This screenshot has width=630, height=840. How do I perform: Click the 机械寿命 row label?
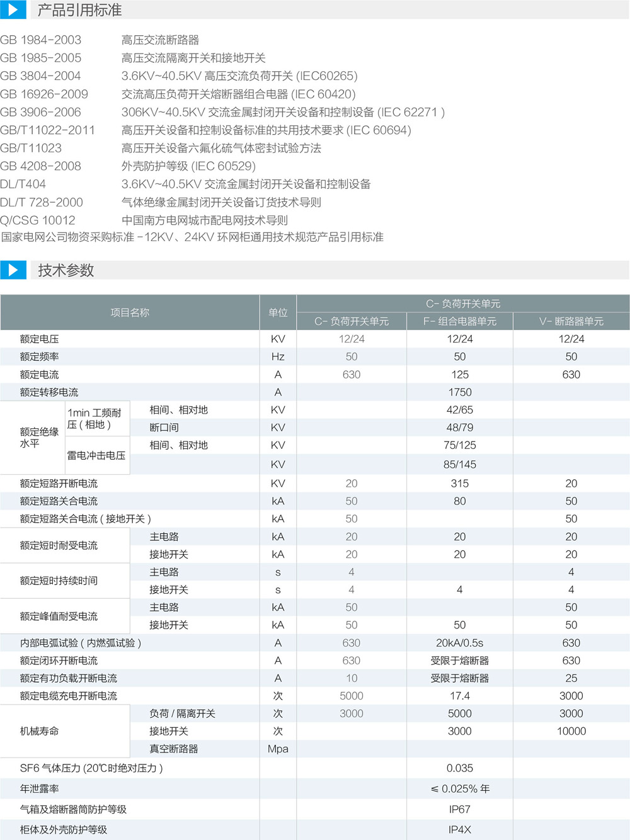click(x=40, y=731)
